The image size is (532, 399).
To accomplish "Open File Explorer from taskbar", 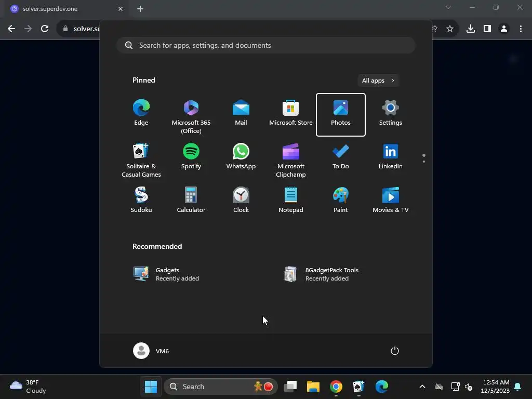I will (x=313, y=387).
